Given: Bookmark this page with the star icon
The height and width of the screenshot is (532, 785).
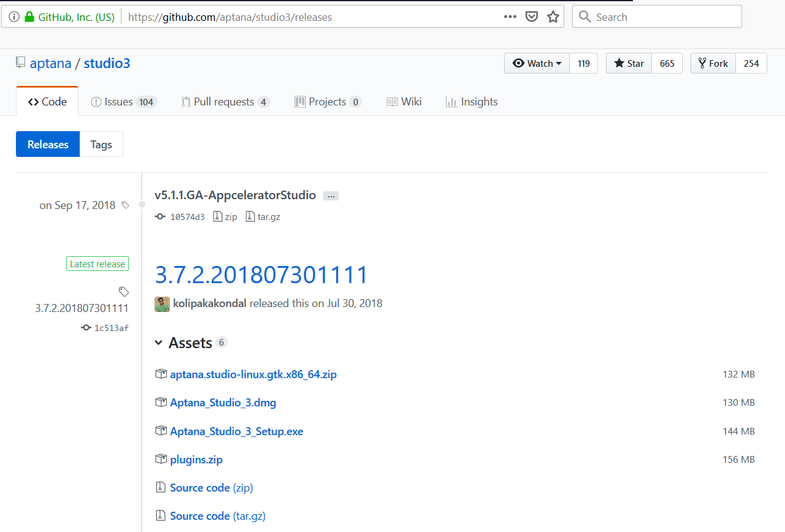Looking at the screenshot, I should pos(553,17).
